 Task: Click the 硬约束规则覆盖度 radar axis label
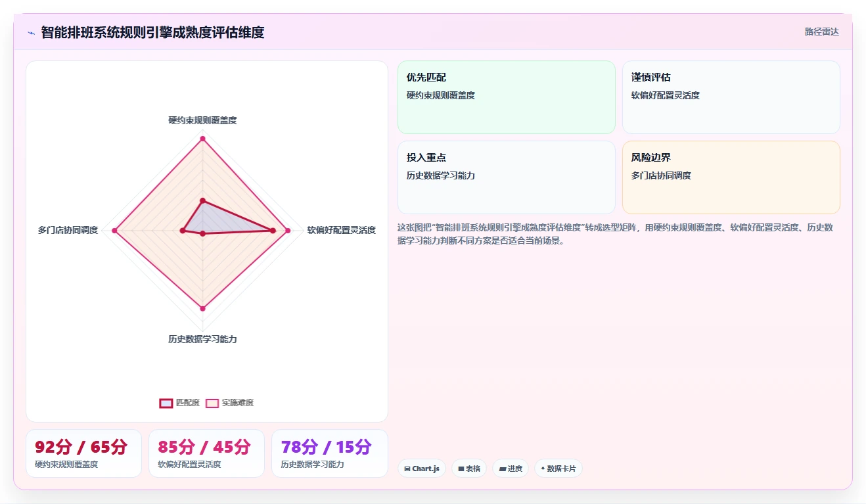pos(202,120)
